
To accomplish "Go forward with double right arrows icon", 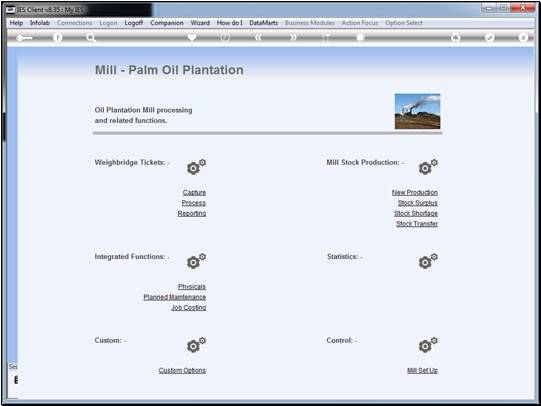I will click(293, 37).
